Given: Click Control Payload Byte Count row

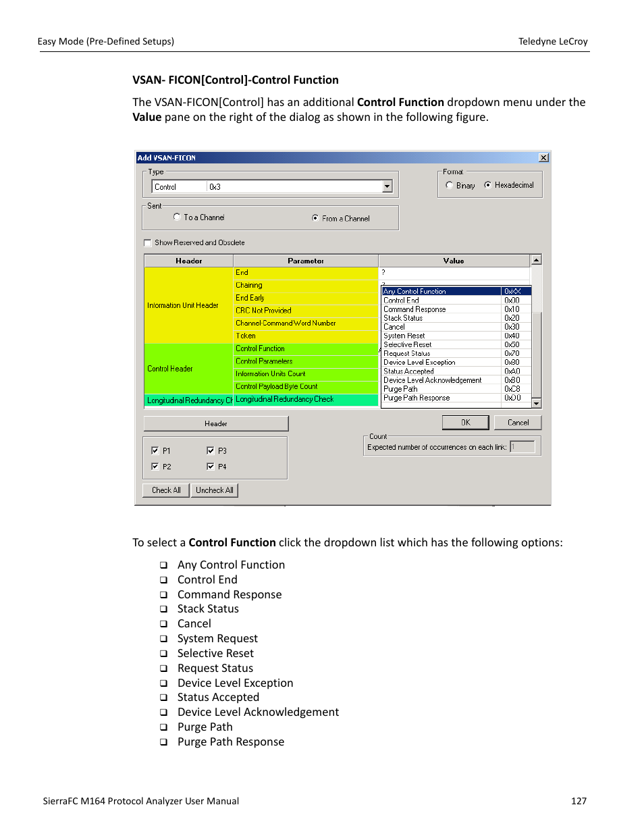Looking at the screenshot, I should click(x=306, y=386).
